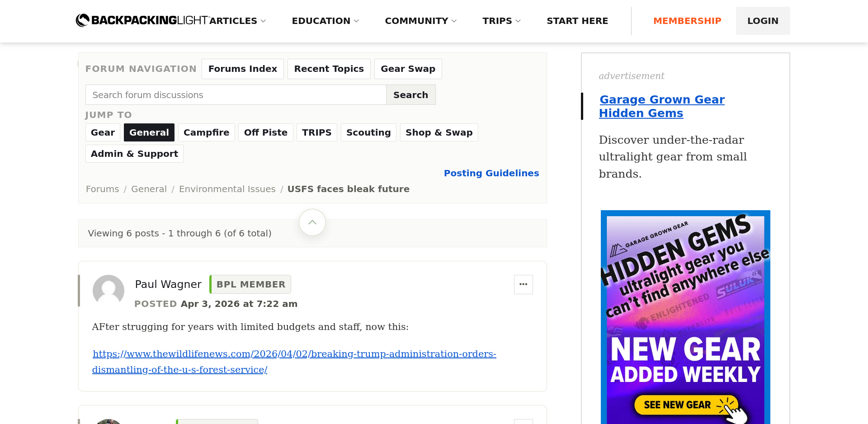Open the Gear Swap forum
This screenshot has width=868, height=424.
[x=408, y=69]
